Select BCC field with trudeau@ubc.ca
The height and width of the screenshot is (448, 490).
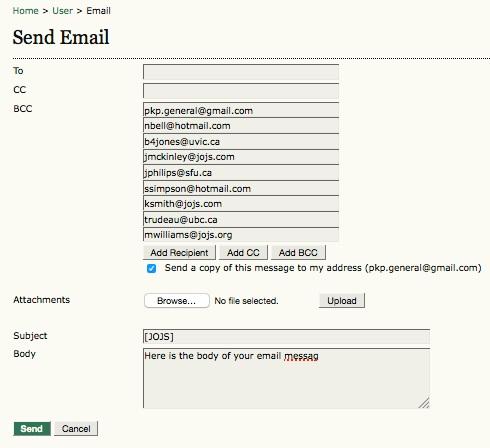[x=241, y=219]
